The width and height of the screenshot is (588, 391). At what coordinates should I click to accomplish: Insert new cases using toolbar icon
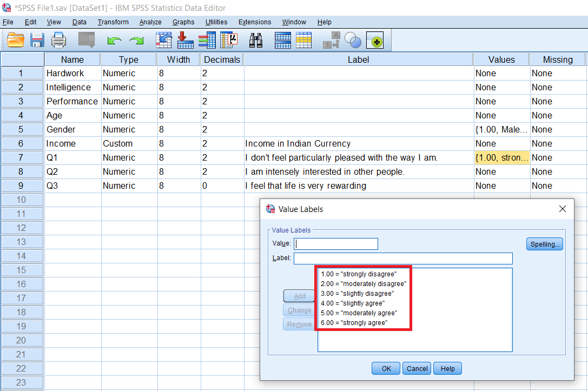282,40
